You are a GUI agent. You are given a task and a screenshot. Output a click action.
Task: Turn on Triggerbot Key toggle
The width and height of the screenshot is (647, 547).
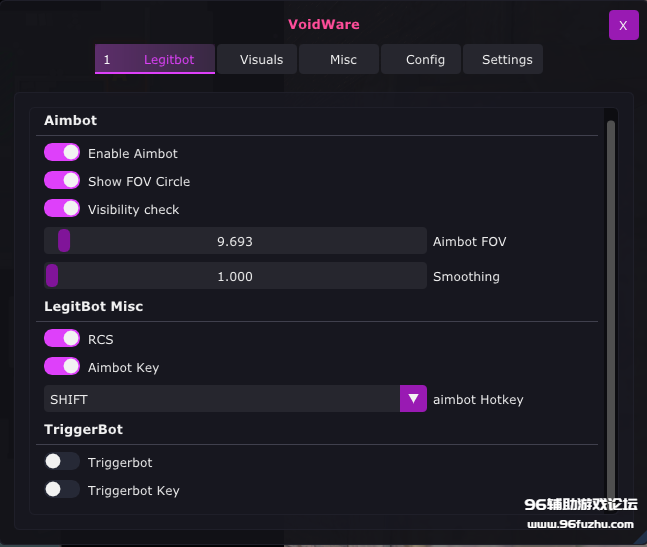pyautogui.click(x=62, y=490)
